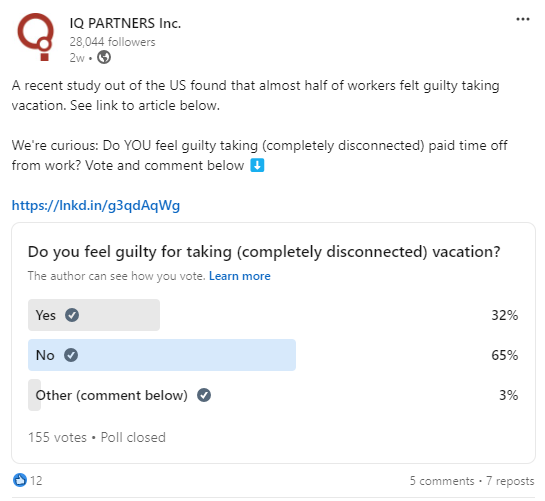Click the checkmark beside Other (comment below)
Screen dimensions: 545x501
pos(204,395)
